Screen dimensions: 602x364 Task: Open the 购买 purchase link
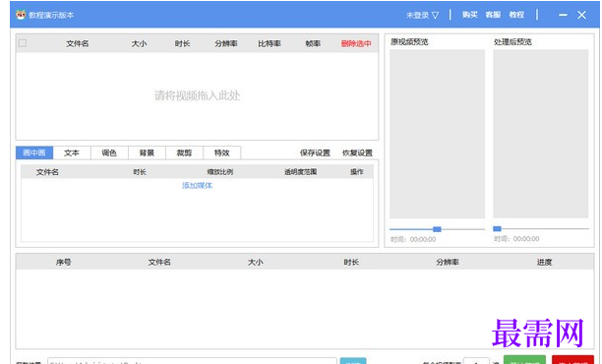[470, 15]
